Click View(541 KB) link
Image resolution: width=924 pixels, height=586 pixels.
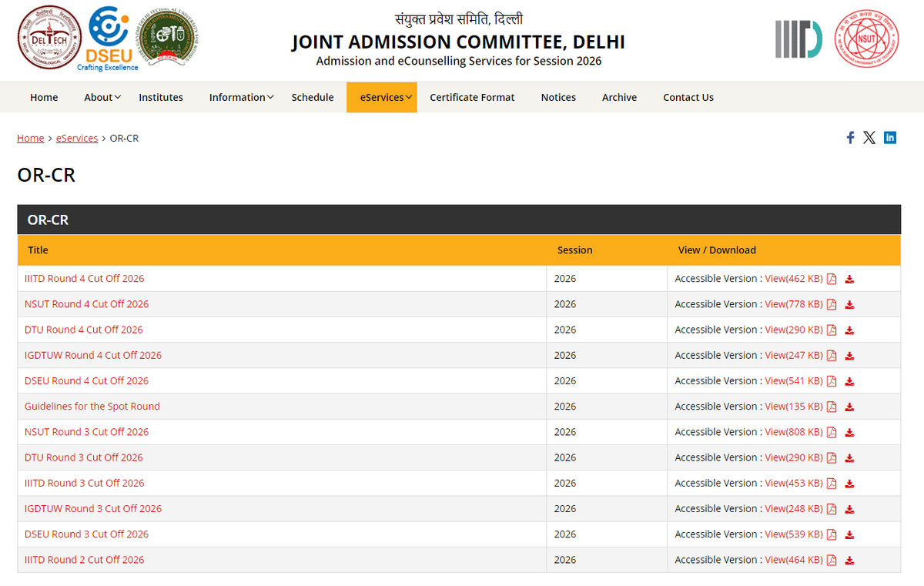pos(794,380)
